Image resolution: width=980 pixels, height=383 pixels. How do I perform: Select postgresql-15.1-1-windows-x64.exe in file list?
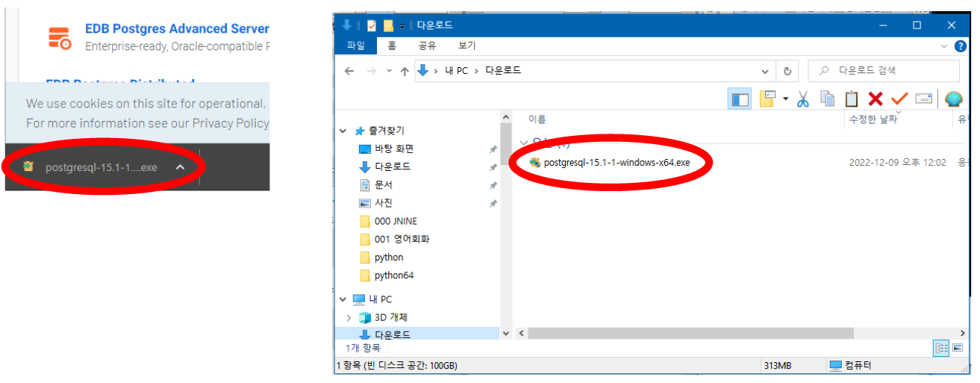(x=618, y=162)
